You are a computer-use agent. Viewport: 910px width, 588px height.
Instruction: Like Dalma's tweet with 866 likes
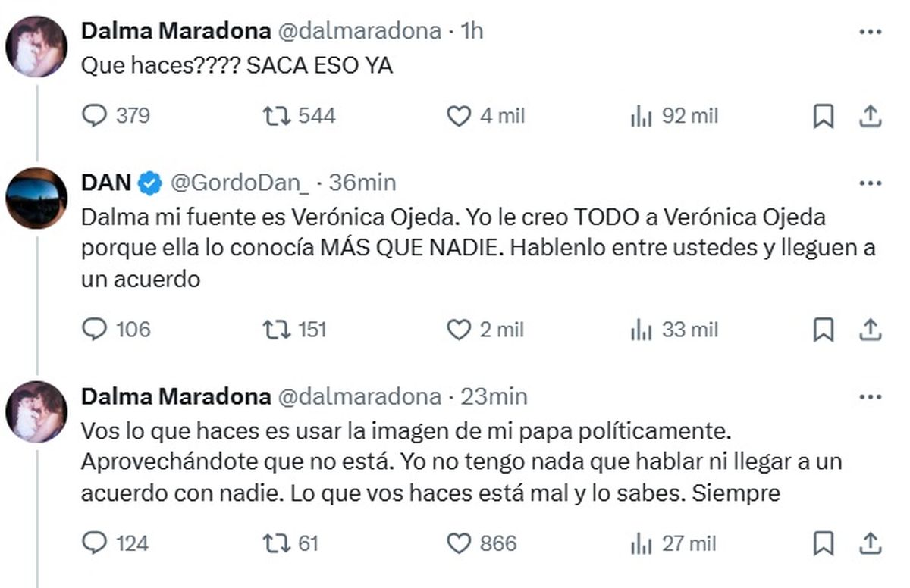coord(459,543)
